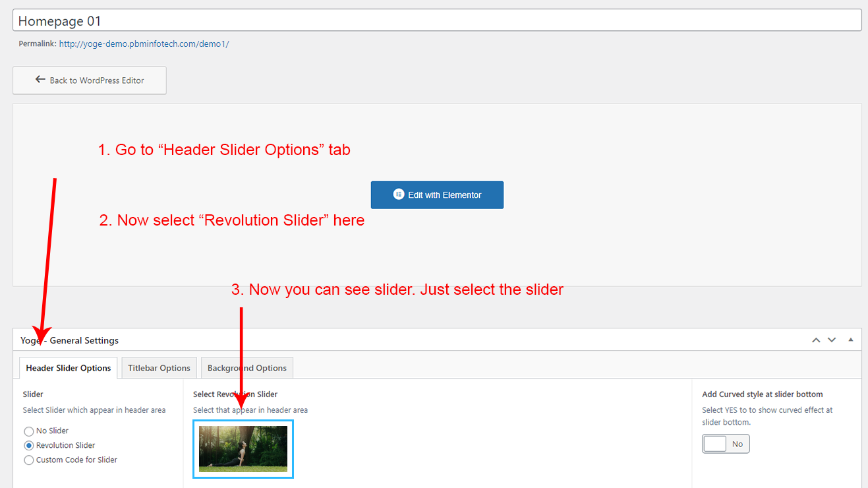
Task: Select Custom Code for Slider option
Action: coord(29,460)
